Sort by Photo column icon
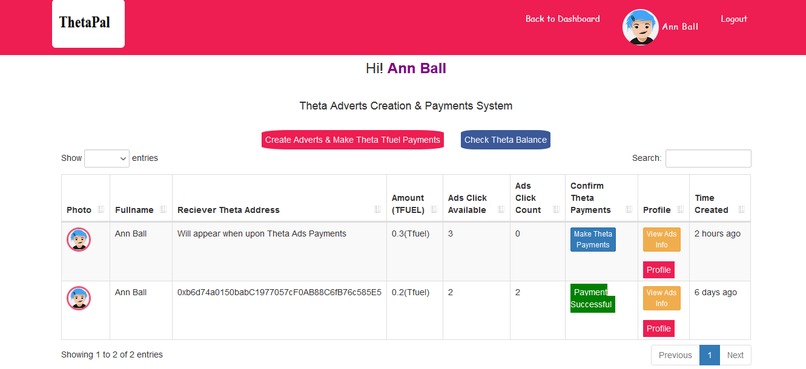806x369 pixels. pyautogui.click(x=101, y=209)
